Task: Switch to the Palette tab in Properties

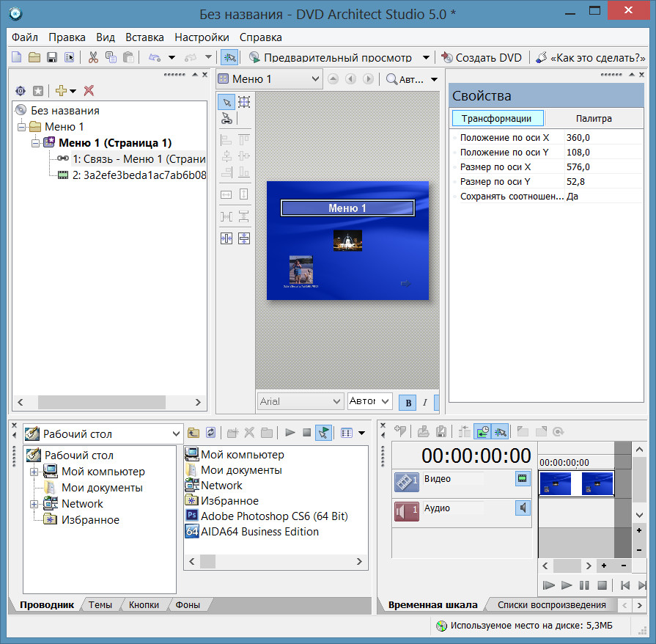Action: point(593,118)
